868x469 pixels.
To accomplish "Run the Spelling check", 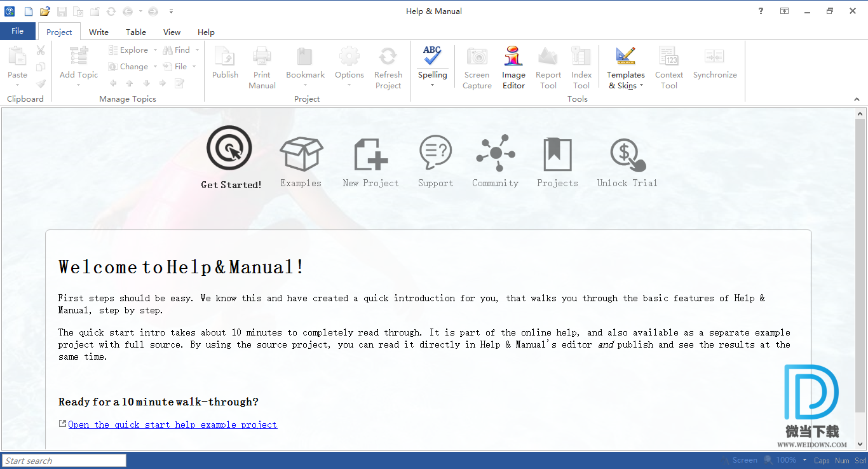I will coord(432,56).
